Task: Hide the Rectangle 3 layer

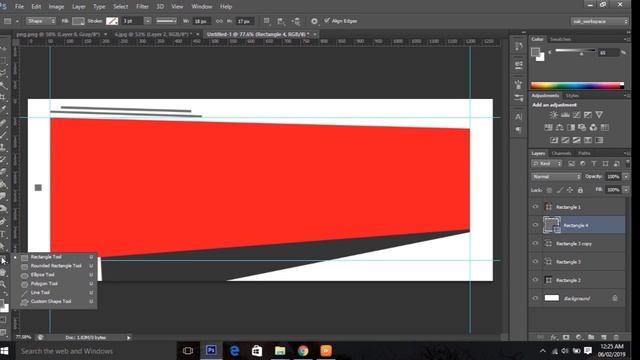Action: click(x=535, y=262)
